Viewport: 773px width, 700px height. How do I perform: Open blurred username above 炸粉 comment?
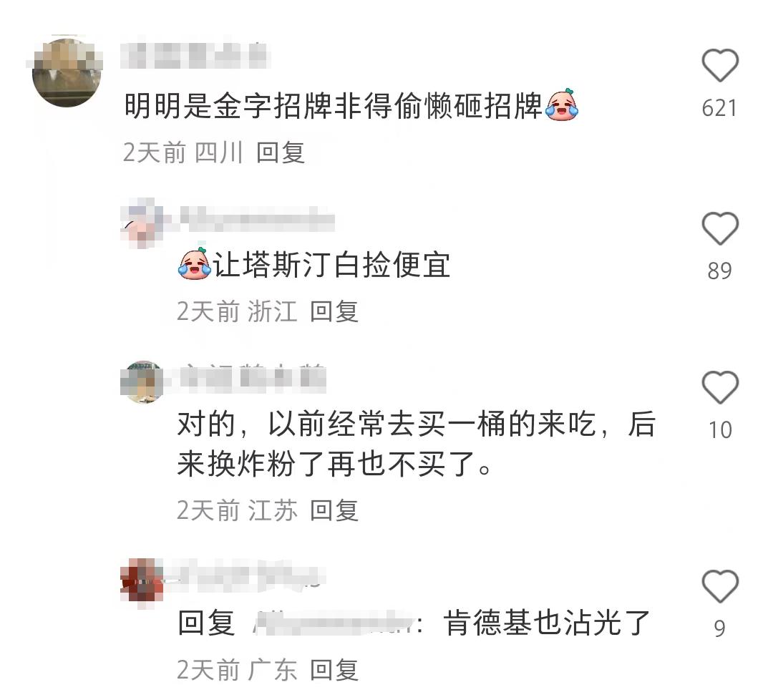(x=251, y=378)
